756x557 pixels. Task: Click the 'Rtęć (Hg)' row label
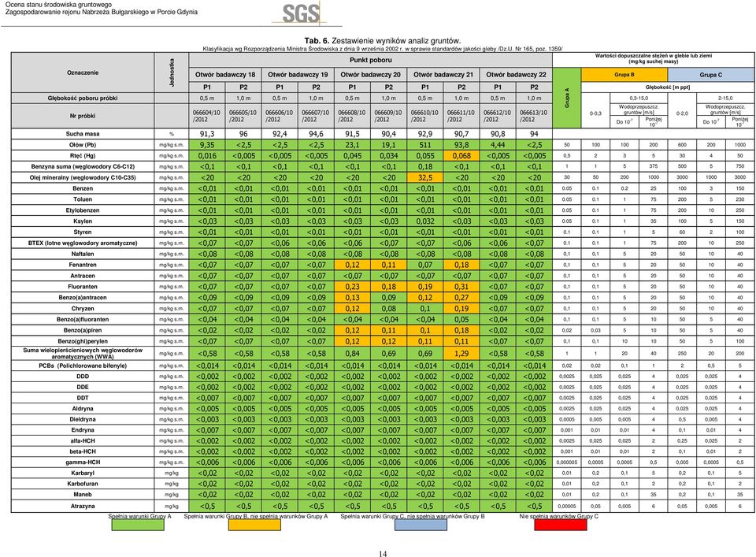[83, 156]
